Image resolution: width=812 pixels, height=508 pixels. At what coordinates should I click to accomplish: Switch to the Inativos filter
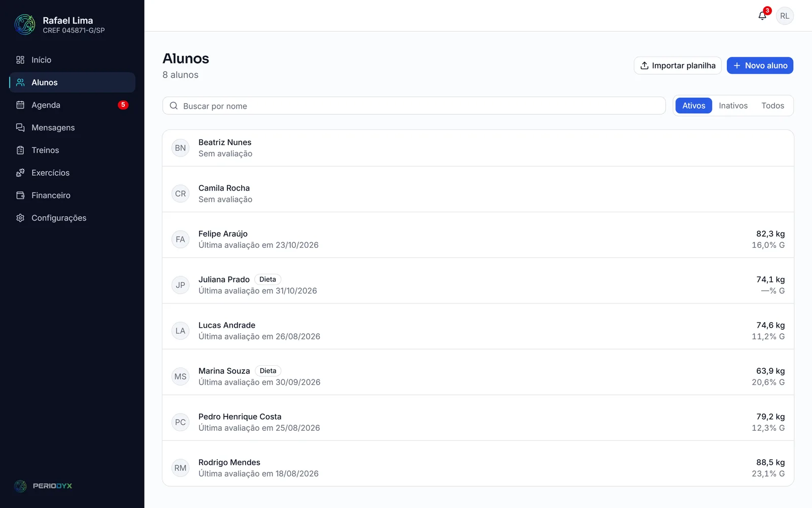point(733,106)
